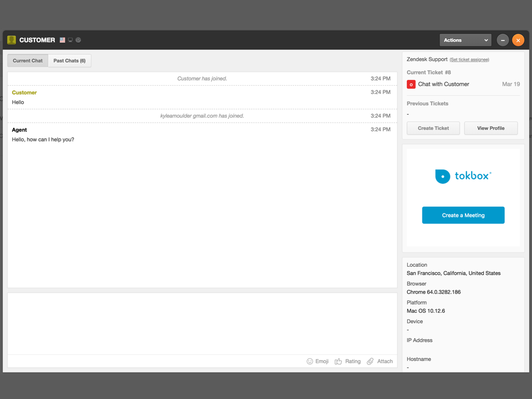Open the Actions dropdown
The image size is (532, 399).
[x=465, y=40]
